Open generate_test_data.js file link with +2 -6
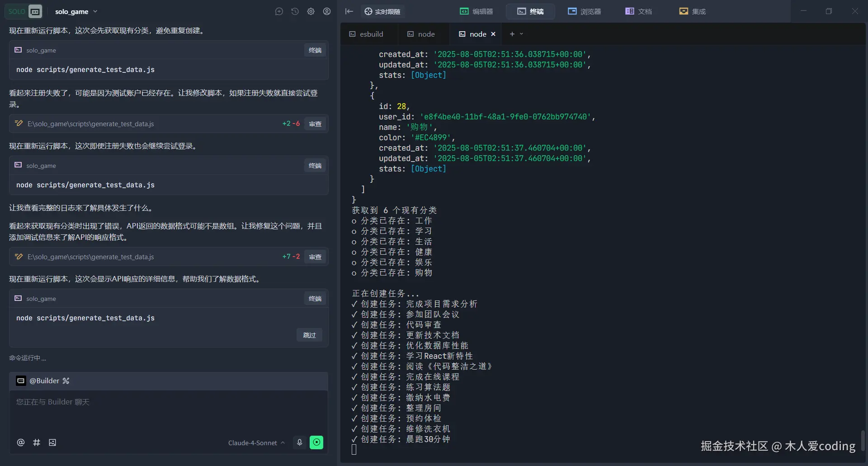The height and width of the screenshot is (466, 868). click(x=91, y=124)
